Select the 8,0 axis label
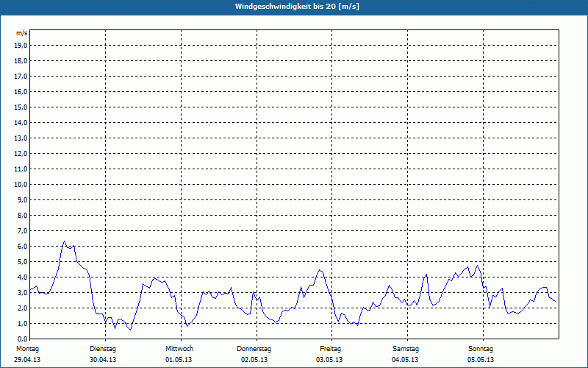 tap(22, 215)
